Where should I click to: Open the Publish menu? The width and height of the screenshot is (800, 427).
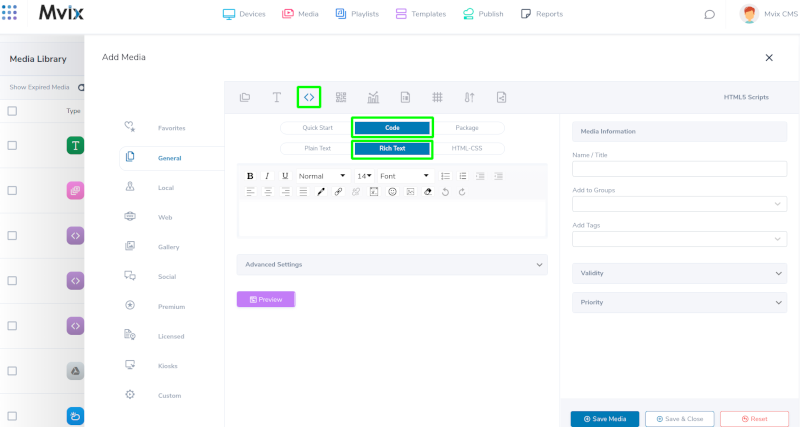(x=483, y=14)
